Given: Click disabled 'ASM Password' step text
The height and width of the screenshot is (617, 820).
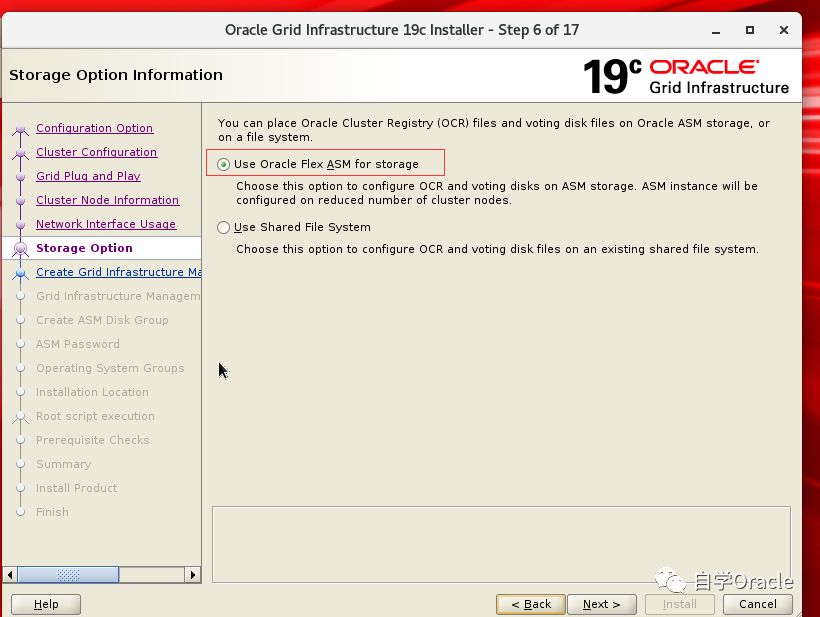Looking at the screenshot, I should point(78,344).
